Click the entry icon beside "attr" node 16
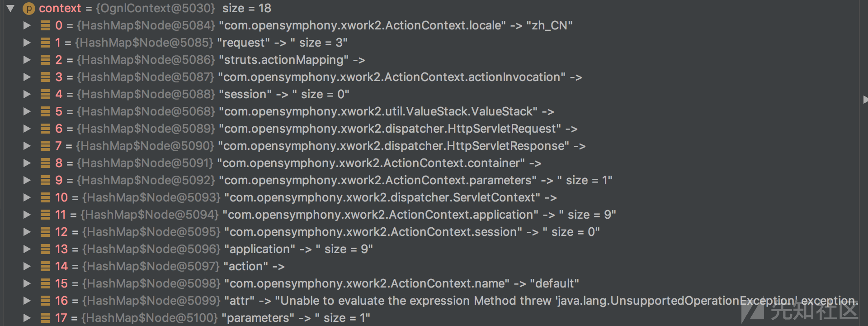 (x=45, y=301)
